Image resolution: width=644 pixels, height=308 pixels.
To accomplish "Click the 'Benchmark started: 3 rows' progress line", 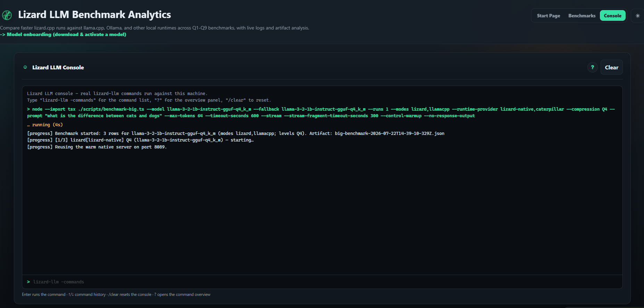I will 236,134.
